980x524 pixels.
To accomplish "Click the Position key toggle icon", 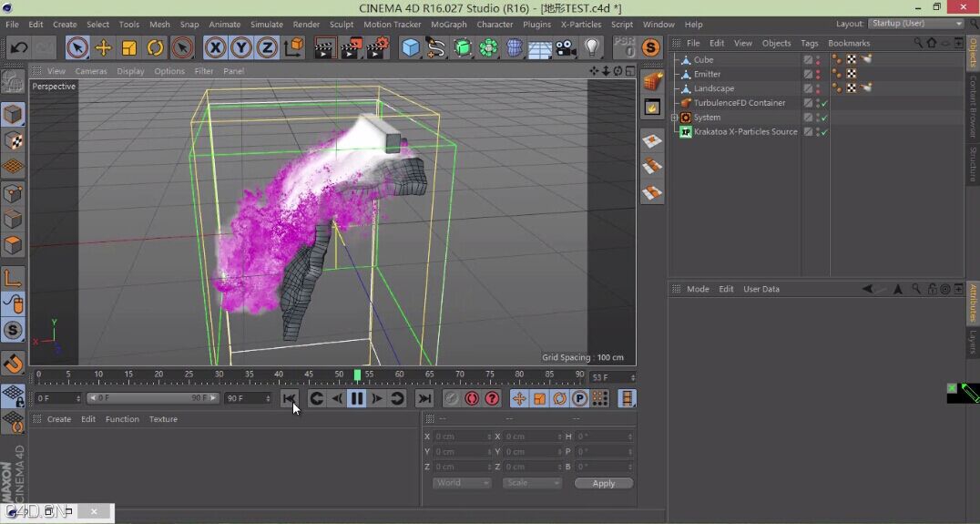I will 519,398.
